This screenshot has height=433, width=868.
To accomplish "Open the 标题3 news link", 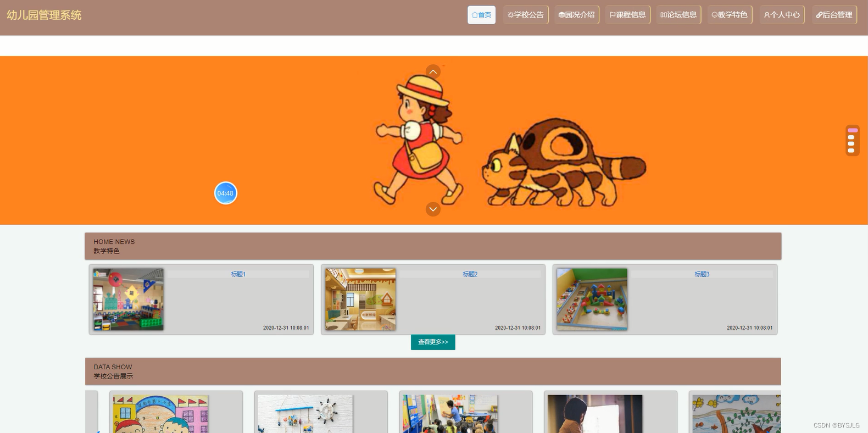I will pos(702,274).
